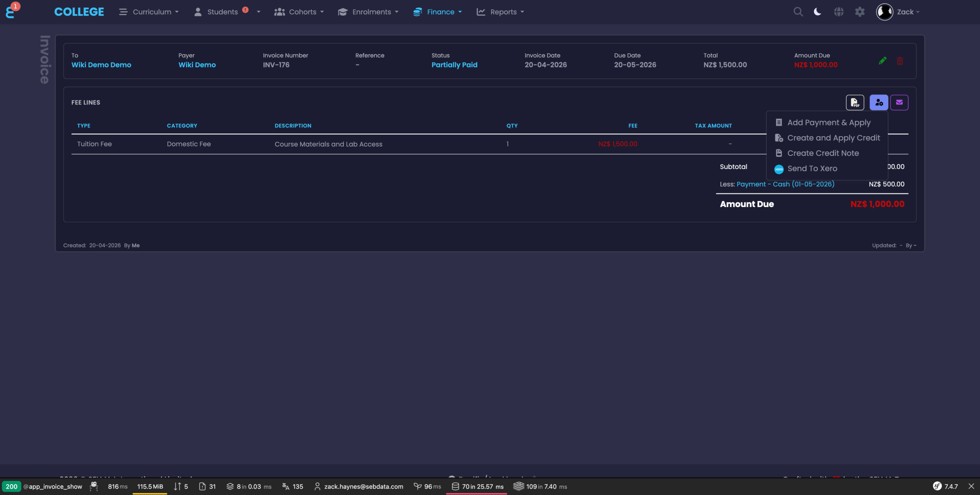This screenshot has height=495, width=980.
Task: Open the translation icon showing 135
Action: pos(292,487)
